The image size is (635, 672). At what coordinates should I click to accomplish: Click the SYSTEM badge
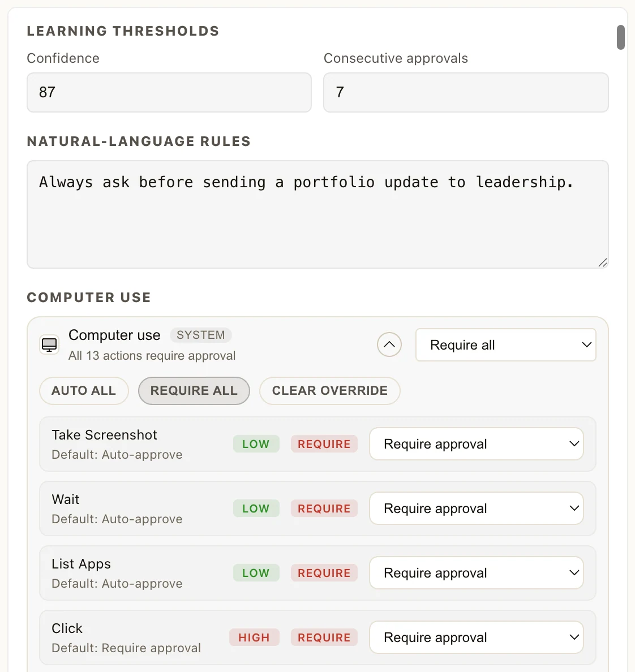pos(201,335)
